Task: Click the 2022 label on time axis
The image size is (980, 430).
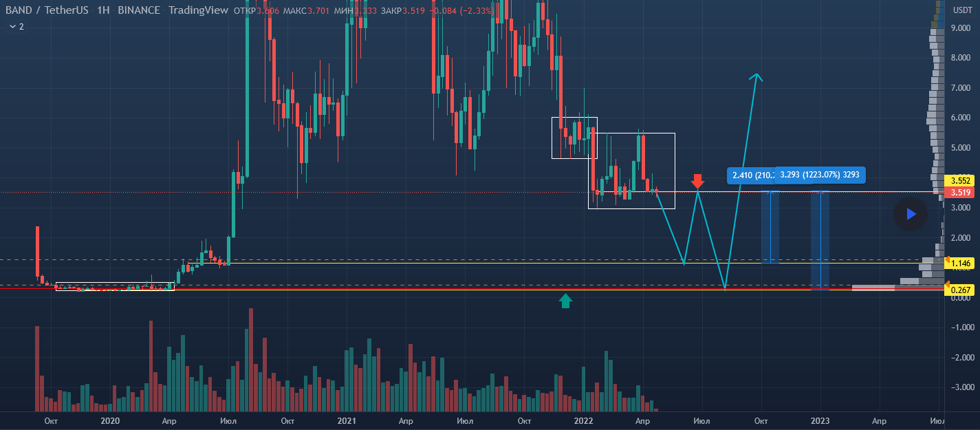Action: pos(583,420)
